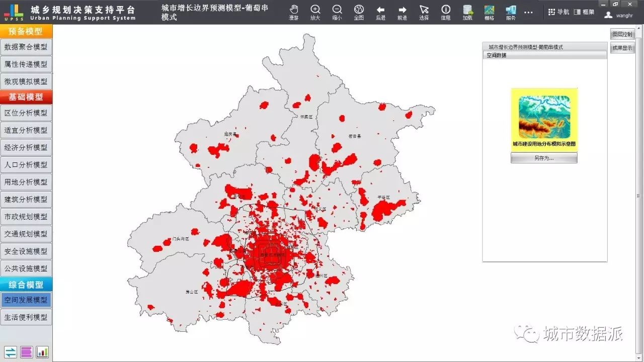
Task: Collapse the 空间数据 panel header
Action: (x=545, y=55)
